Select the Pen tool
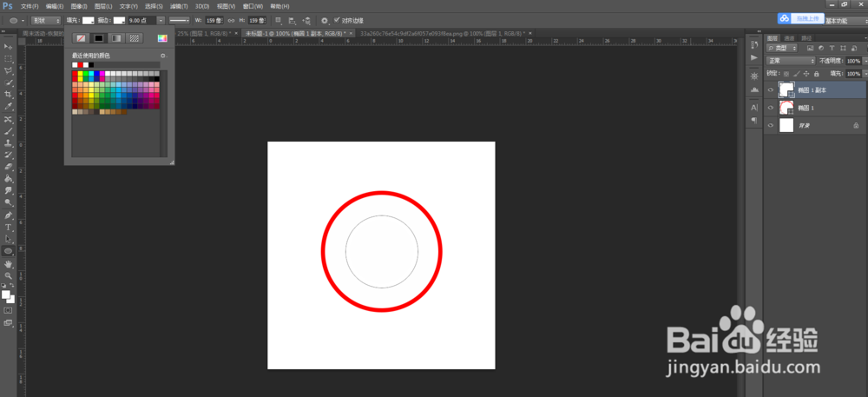This screenshot has height=397, width=868. pos(9,215)
